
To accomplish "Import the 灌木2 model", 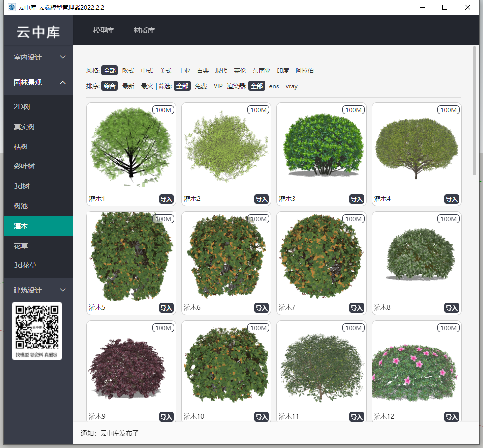I will (x=262, y=199).
